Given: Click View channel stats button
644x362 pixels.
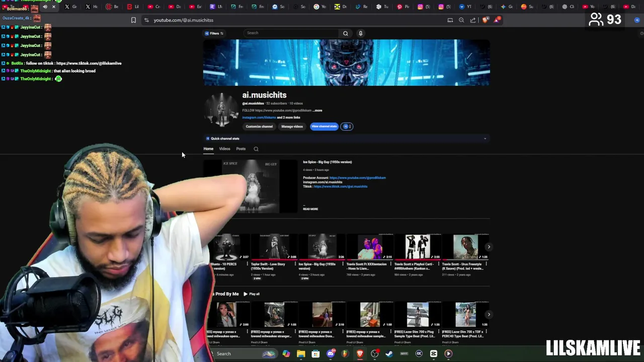Looking at the screenshot, I should point(324,126).
